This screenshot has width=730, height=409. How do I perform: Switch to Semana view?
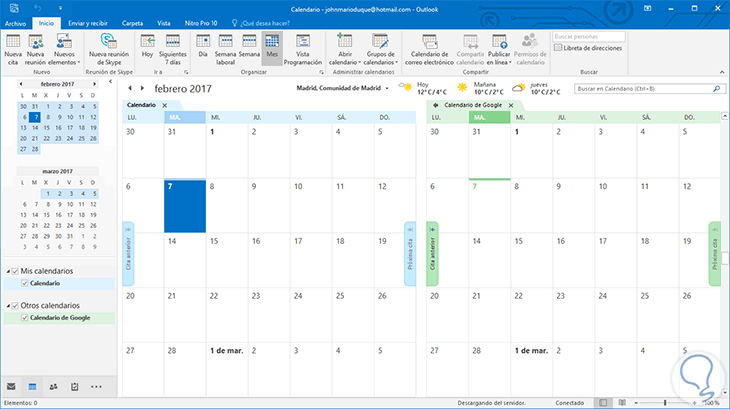pyautogui.click(x=249, y=47)
